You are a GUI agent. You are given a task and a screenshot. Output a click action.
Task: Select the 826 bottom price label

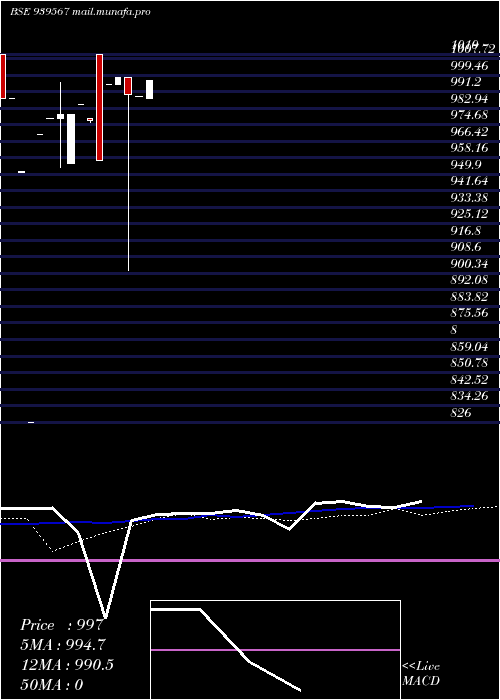[x=461, y=413]
